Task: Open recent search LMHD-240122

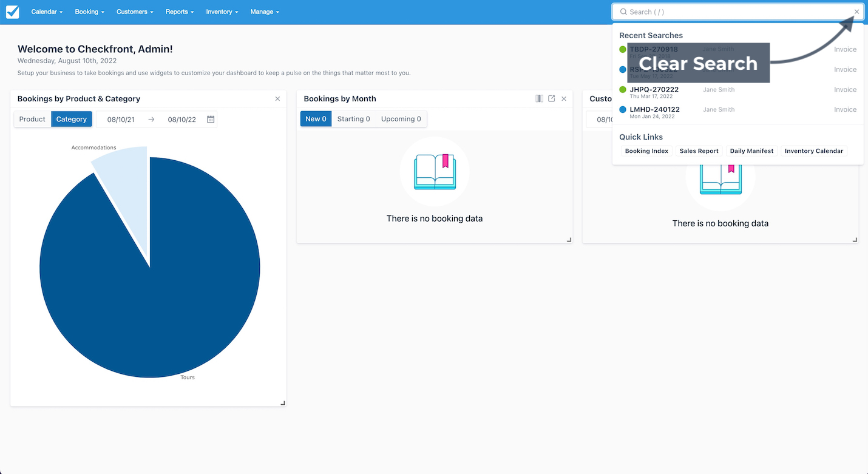Action: [x=654, y=109]
